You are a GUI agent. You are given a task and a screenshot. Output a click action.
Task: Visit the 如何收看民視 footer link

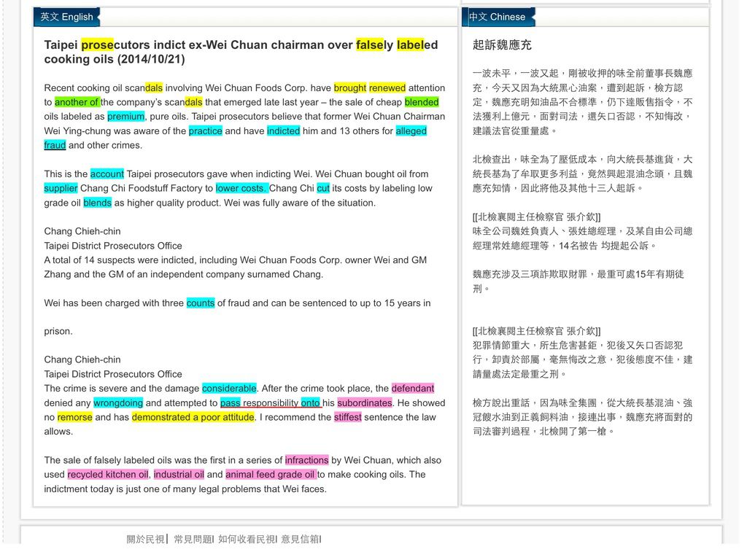pos(247,539)
